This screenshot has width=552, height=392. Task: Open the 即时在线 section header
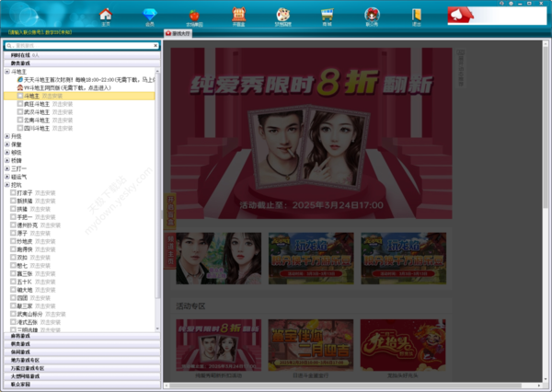coord(82,55)
